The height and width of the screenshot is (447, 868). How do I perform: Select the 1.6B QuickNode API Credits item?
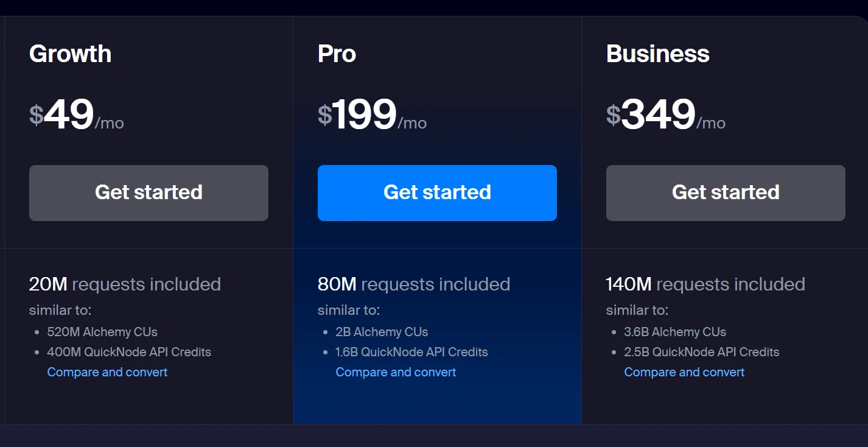tap(411, 352)
